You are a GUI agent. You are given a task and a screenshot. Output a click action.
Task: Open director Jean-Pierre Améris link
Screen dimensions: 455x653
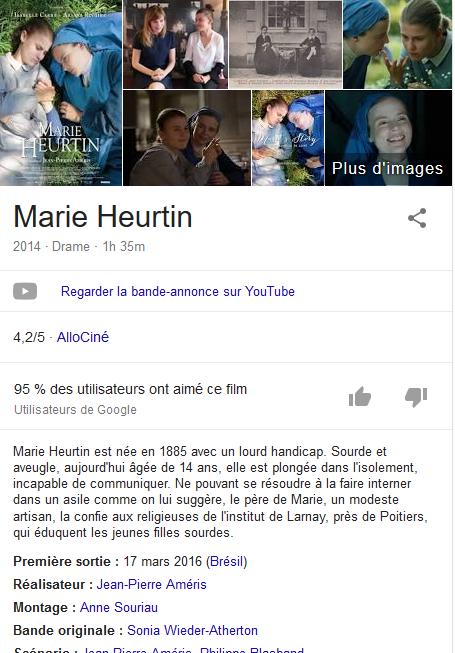coord(152,584)
